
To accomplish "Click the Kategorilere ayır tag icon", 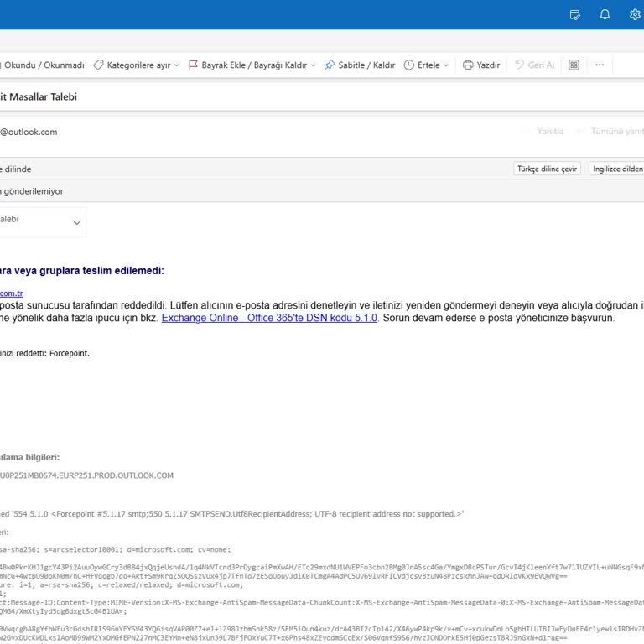I will click(99, 65).
